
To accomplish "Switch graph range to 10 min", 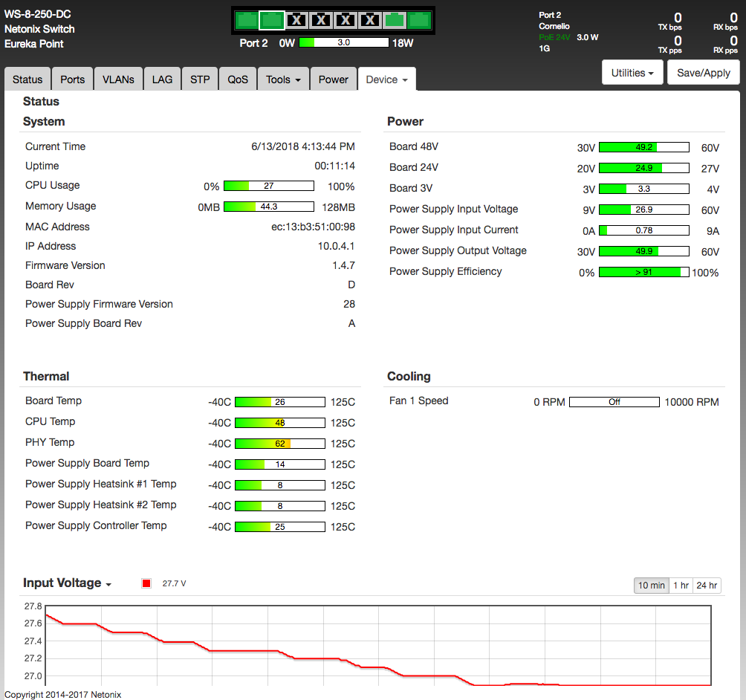I will pyautogui.click(x=652, y=586).
